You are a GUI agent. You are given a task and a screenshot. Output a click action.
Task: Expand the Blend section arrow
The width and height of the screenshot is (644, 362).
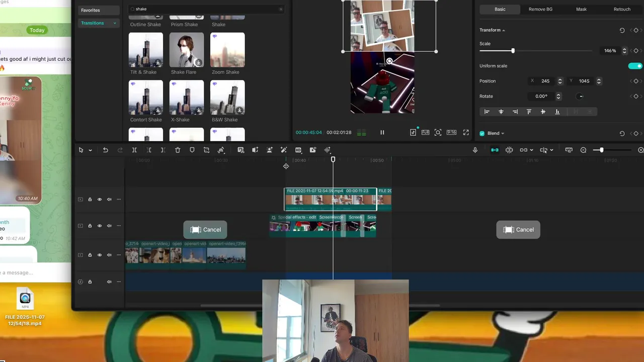click(503, 133)
